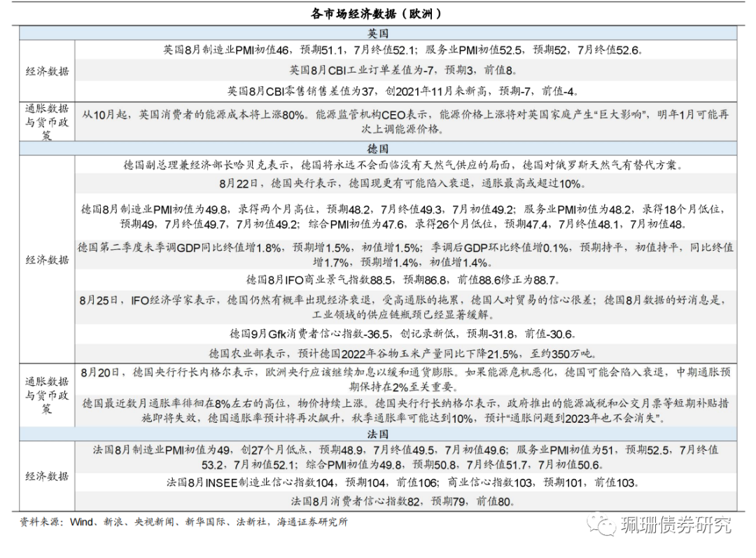Image resolution: width=756 pixels, height=558 pixels.
Task: Click the table title 各市场经济数据（欧洲）
Action: 376,13
